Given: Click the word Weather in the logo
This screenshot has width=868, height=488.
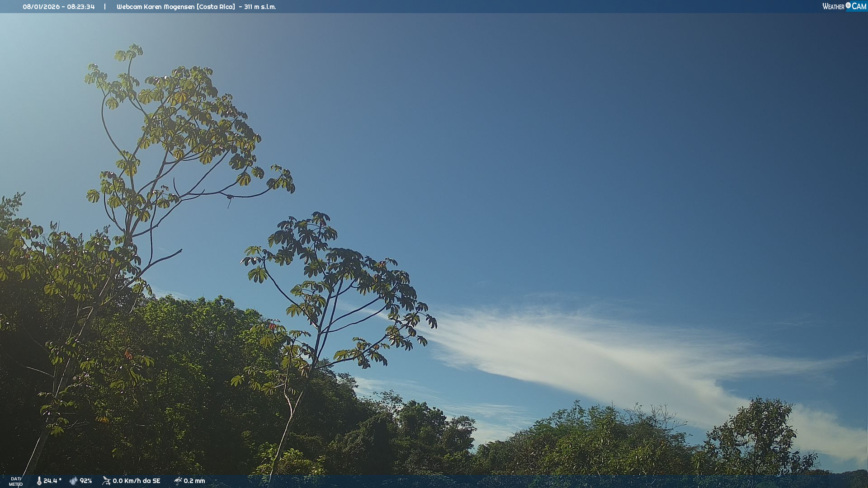Looking at the screenshot, I should click(833, 6).
